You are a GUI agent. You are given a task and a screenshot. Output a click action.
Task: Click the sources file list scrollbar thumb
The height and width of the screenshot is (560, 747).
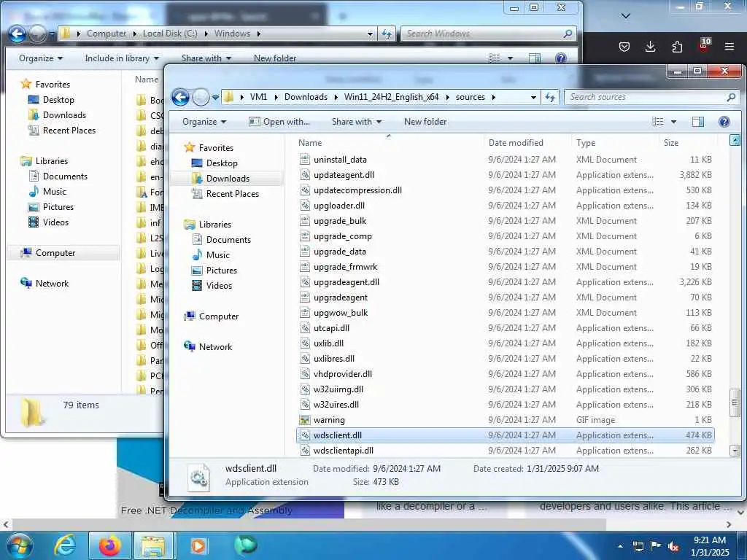pos(735,402)
